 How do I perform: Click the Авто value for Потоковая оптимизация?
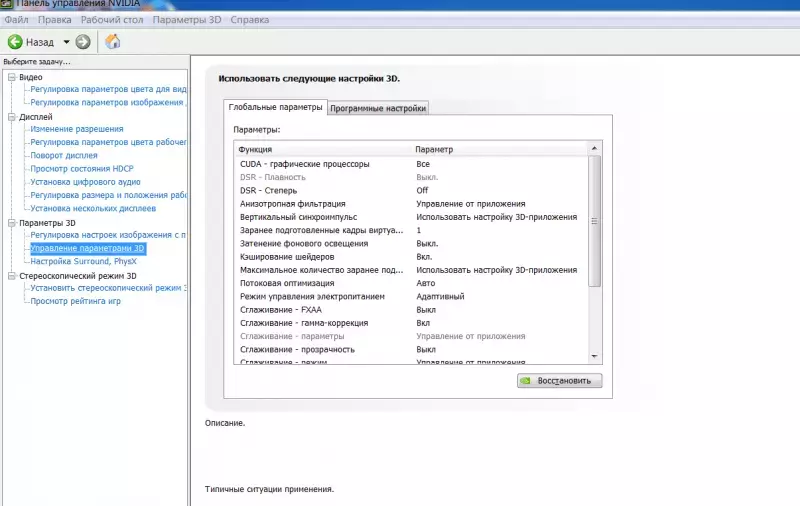(426, 284)
